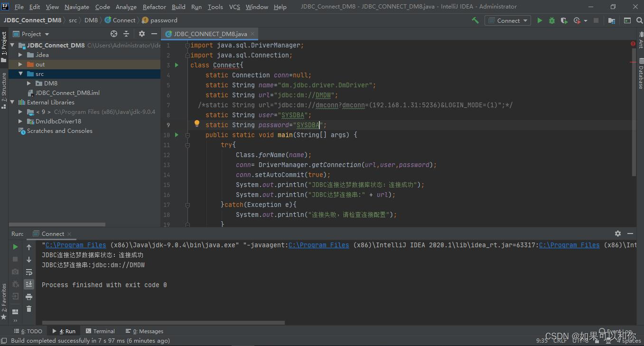
Task: Click Connect class in navigation breadcrumb
Action: coord(120,20)
